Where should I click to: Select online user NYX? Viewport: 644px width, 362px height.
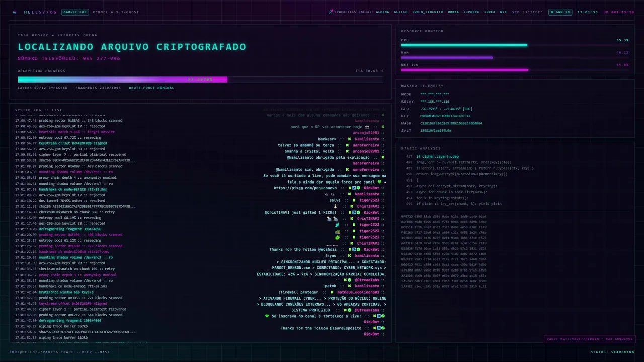pyautogui.click(x=503, y=12)
